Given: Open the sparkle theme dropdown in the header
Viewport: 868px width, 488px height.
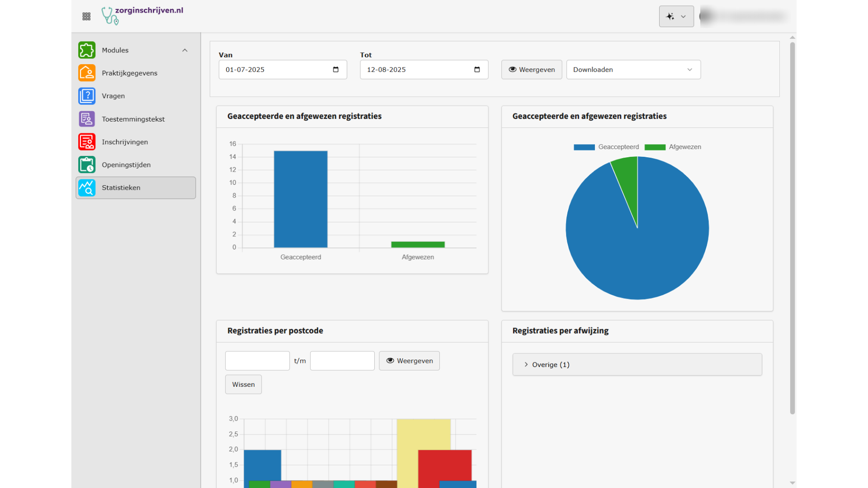Looking at the screenshot, I should point(676,17).
